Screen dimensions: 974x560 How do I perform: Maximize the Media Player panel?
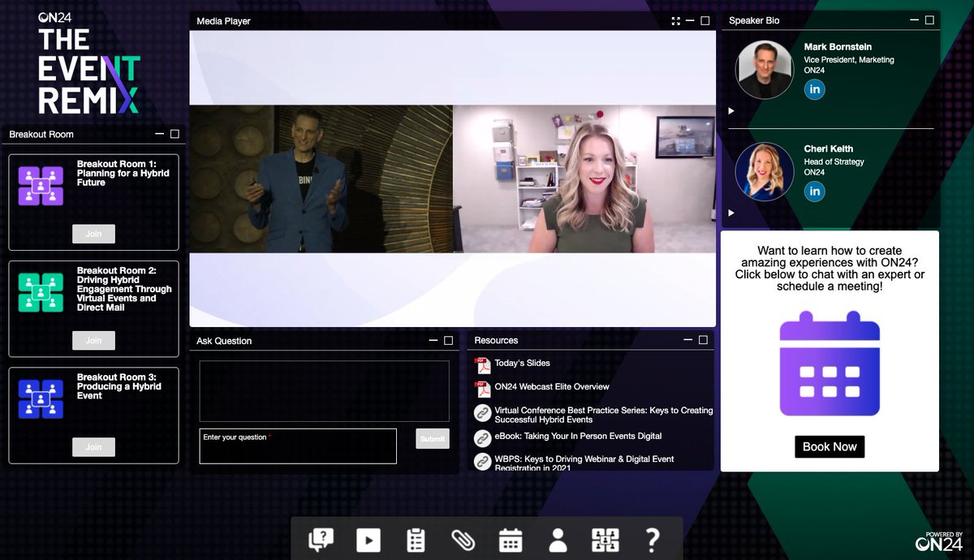pos(705,21)
